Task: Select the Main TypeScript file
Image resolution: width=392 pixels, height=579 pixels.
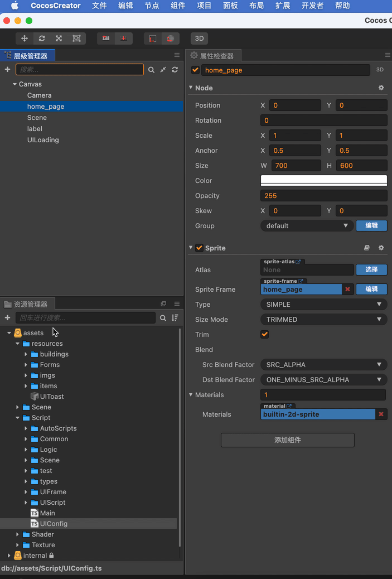Action: click(47, 513)
